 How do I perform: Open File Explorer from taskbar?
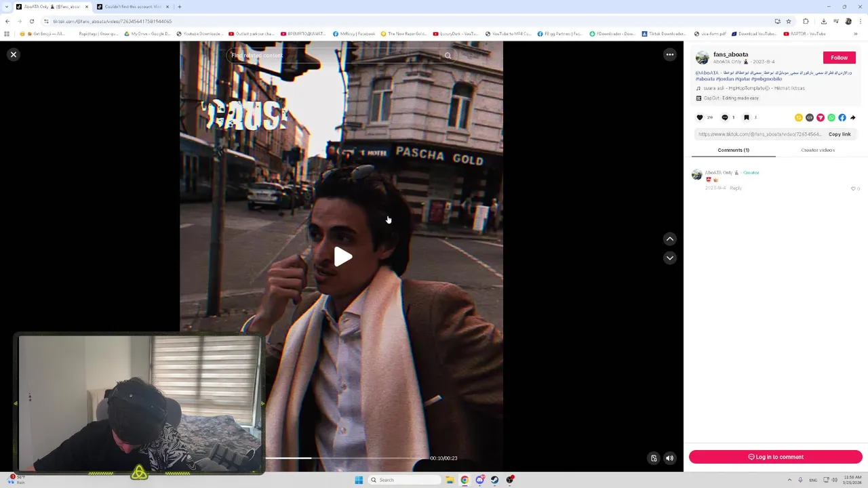450,480
